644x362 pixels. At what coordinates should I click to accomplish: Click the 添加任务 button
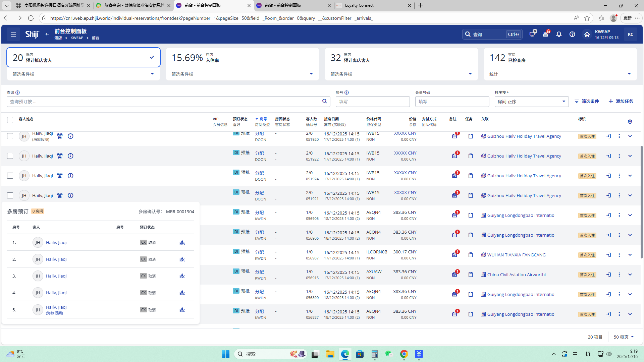[621, 101]
